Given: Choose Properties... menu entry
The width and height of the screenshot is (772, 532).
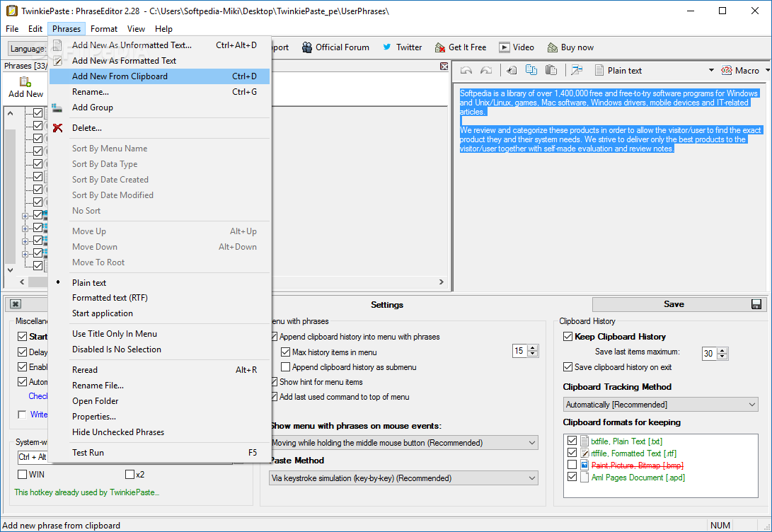Looking at the screenshot, I should click(x=159, y=417).
